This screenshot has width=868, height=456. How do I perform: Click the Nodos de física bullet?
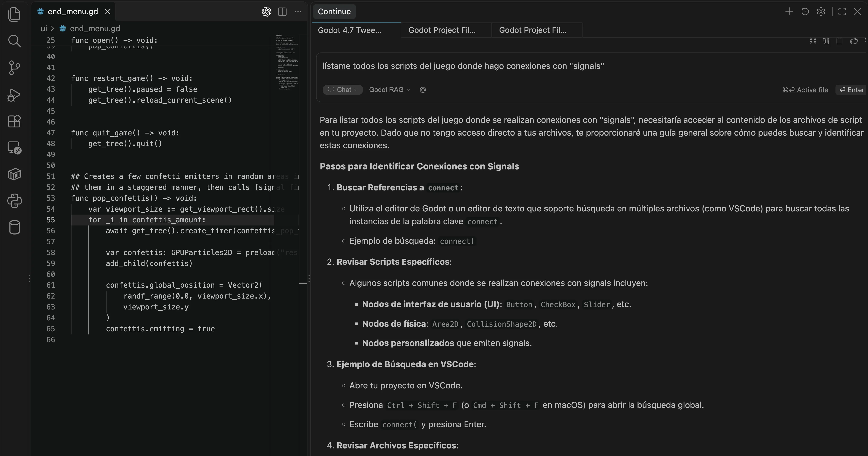click(460, 324)
